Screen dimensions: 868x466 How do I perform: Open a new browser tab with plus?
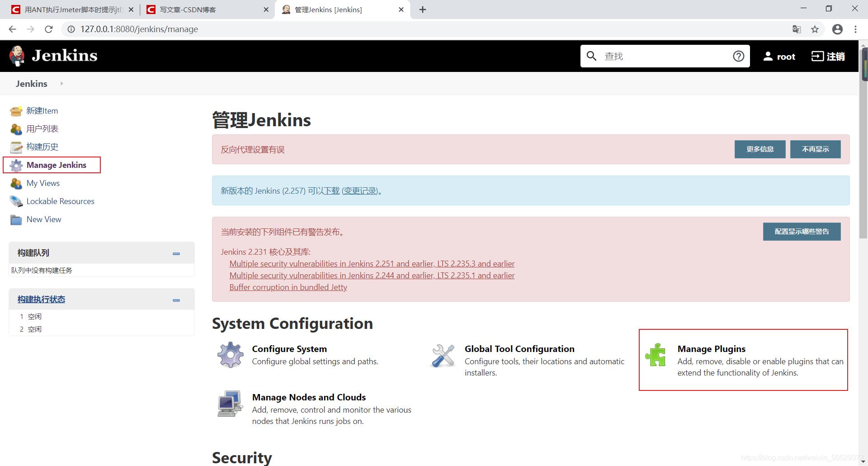click(x=423, y=10)
